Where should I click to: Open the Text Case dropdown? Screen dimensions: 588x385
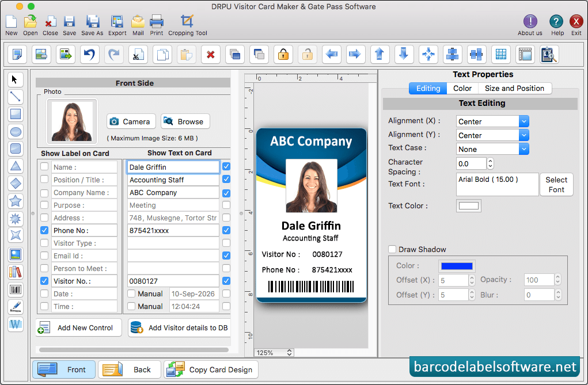(492, 149)
